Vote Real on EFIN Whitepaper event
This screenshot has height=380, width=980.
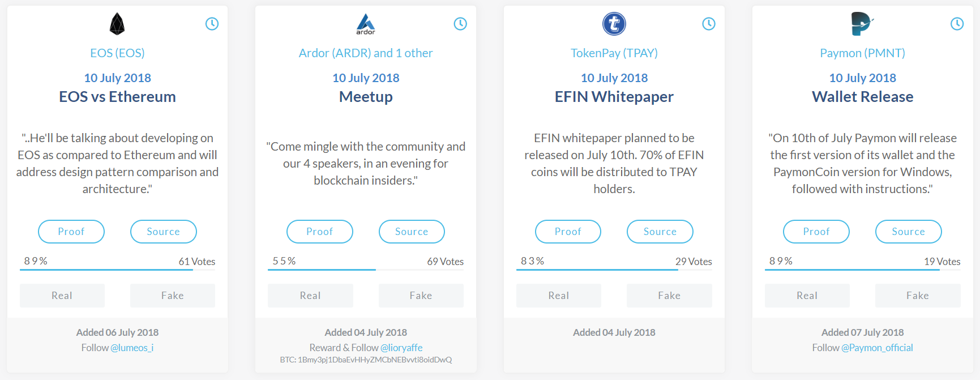click(559, 296)
